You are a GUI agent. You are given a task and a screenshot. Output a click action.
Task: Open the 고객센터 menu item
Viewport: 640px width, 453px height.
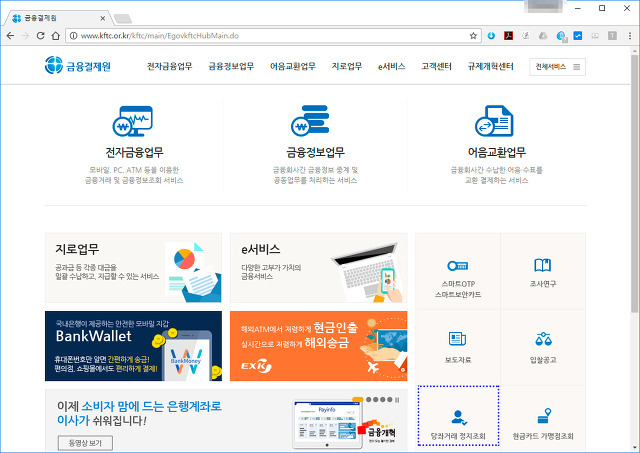point(436,66)
